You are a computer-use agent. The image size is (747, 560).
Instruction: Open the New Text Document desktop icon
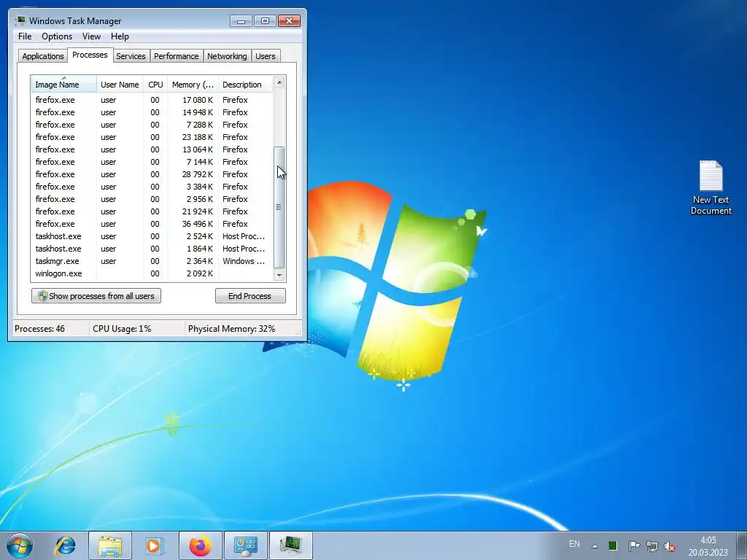tap(711, 187)
